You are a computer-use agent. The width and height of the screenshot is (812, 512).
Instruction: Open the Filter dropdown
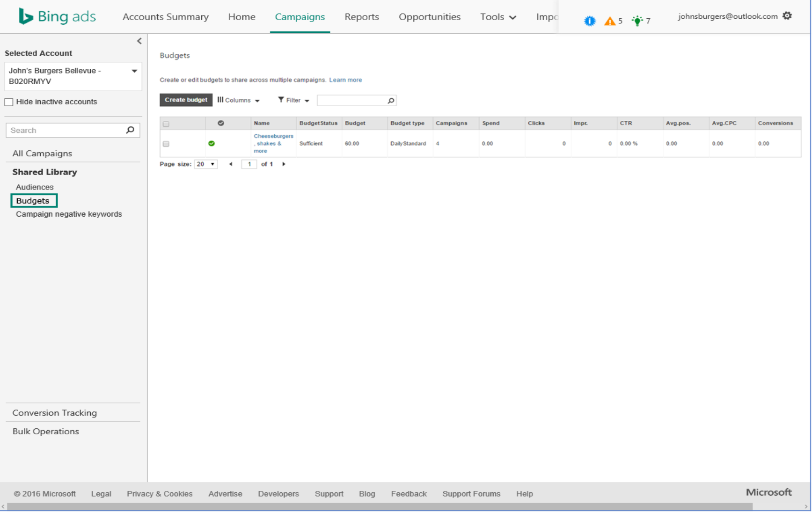[293, 100]
